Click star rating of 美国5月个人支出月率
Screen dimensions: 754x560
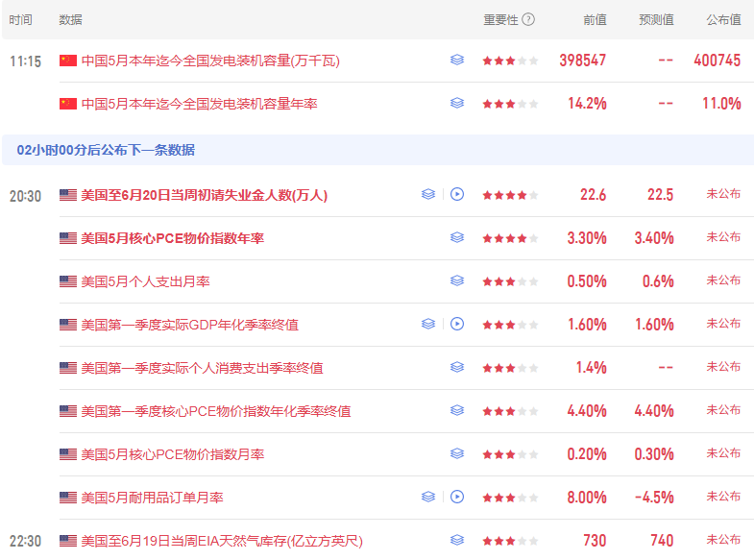click(x=510, y=281)
